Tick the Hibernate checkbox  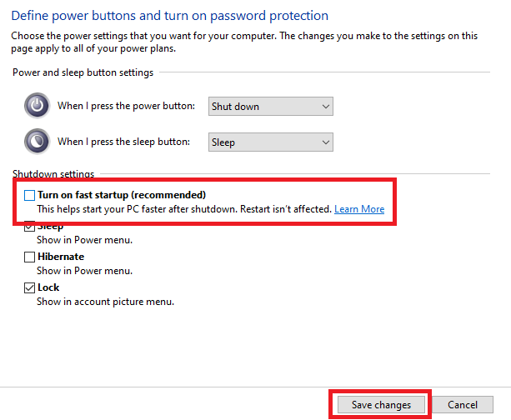[30, 257]
